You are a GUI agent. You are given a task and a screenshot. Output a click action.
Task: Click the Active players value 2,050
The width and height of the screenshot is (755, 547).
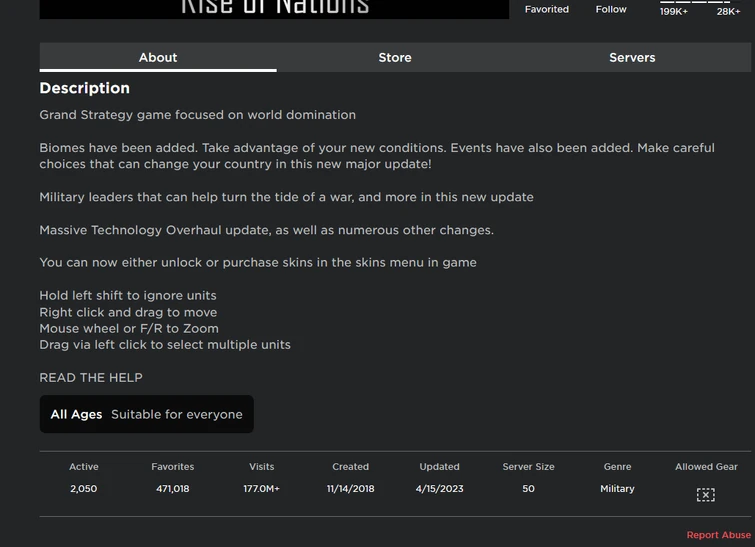84,489
